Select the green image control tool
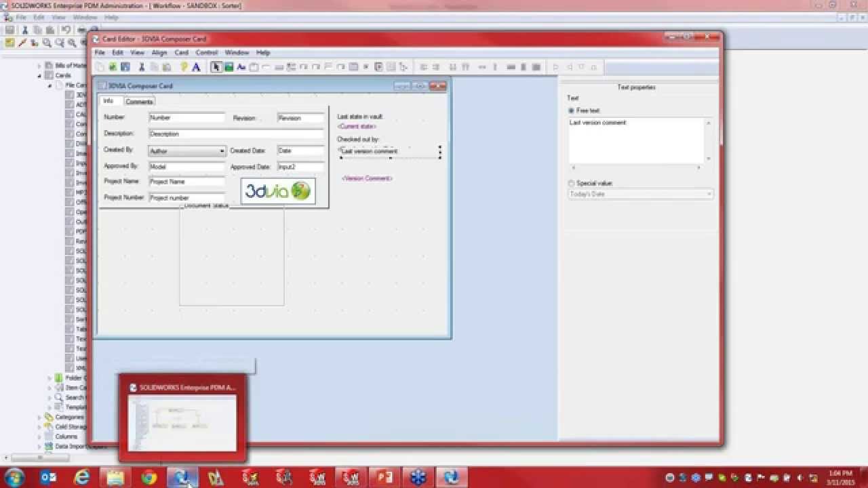868x488 pixels. [229, 67]
